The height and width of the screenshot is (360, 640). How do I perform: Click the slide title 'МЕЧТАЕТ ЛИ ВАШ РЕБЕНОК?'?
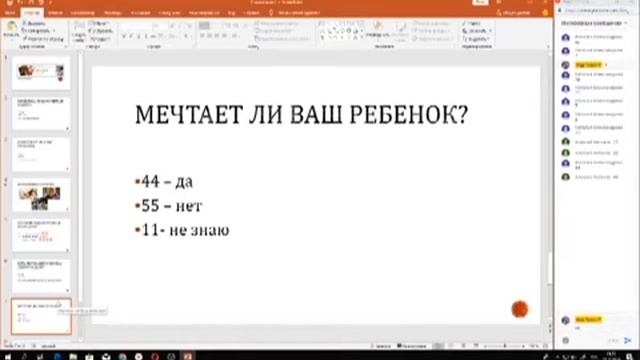(x=301, y=114)
